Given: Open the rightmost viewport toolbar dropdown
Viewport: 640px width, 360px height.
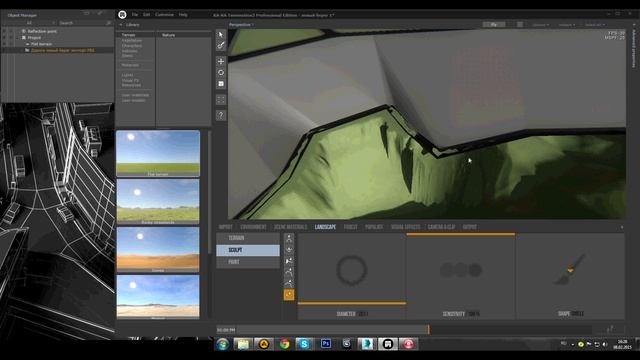Looking at the screenshot, I should tap(595, 24).
